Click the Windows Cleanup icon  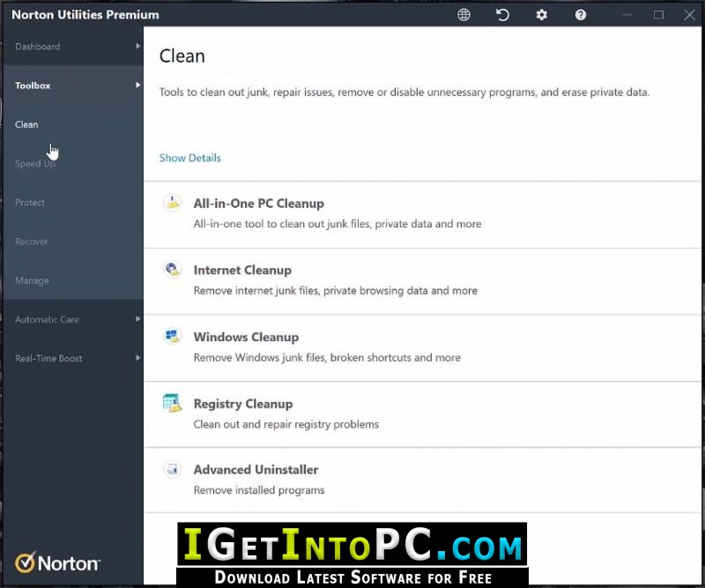click(x=172, y=336)
